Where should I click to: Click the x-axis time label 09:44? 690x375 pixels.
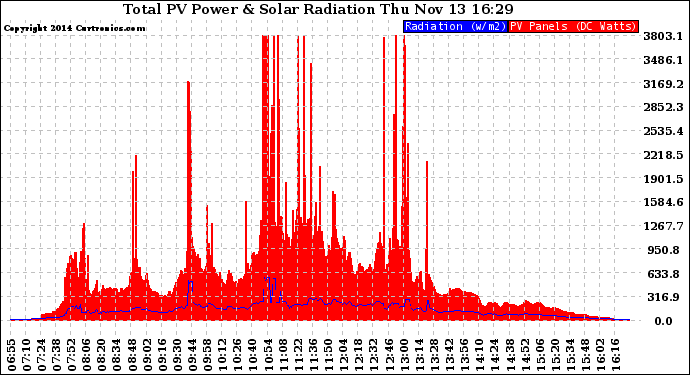[193, 356]
